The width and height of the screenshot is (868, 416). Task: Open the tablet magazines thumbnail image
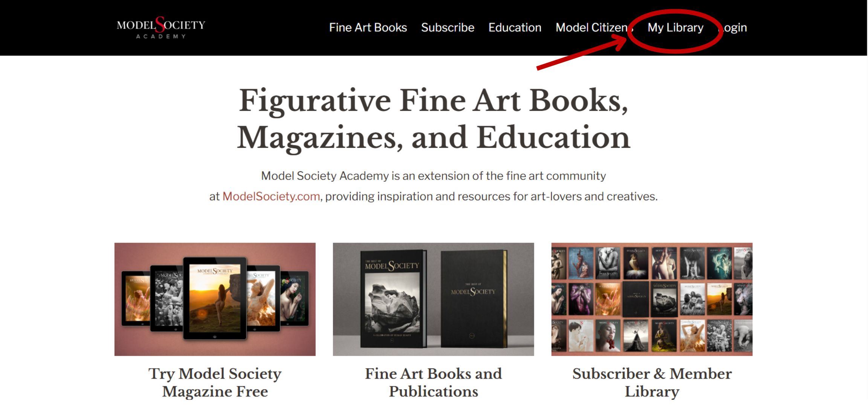coord(215,299)
